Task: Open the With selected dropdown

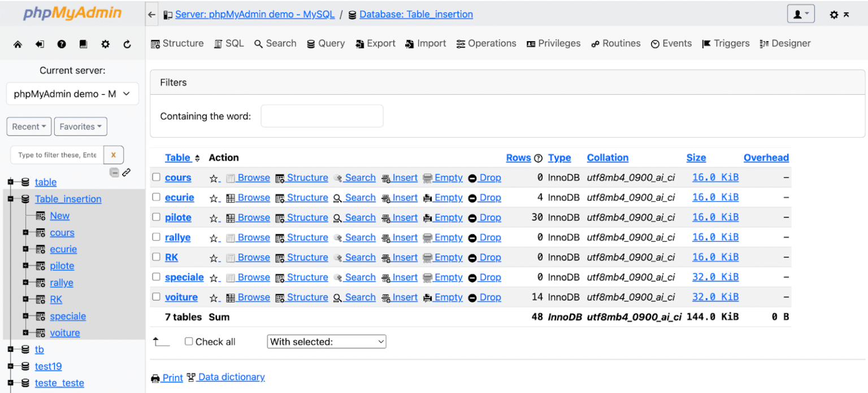Action: (326, 342)
